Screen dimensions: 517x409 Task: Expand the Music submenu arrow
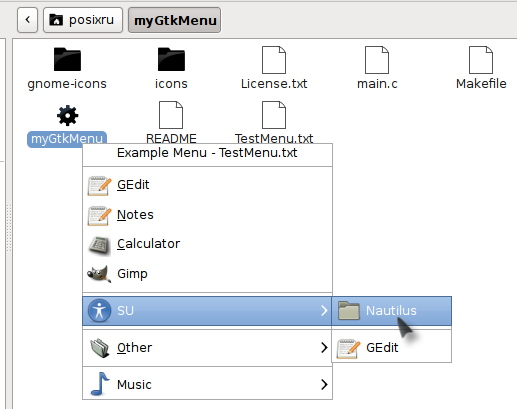324,384
